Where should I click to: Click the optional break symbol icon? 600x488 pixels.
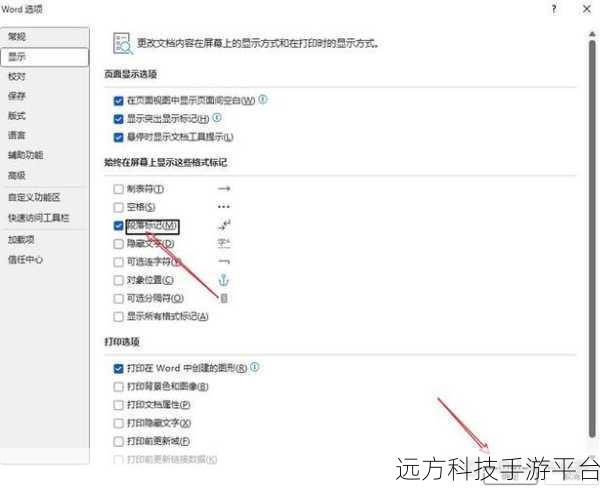[224, 298]
